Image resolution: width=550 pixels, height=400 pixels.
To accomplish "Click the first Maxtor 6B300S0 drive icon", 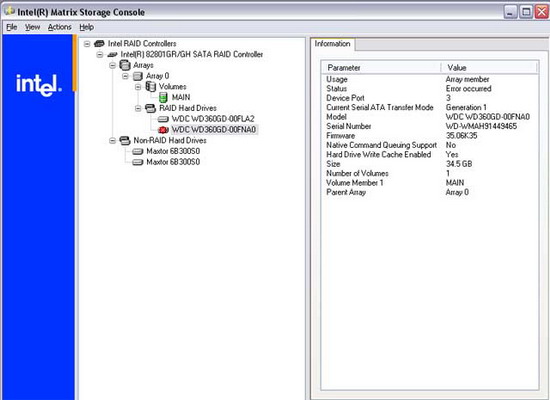I will coord(138,151).
